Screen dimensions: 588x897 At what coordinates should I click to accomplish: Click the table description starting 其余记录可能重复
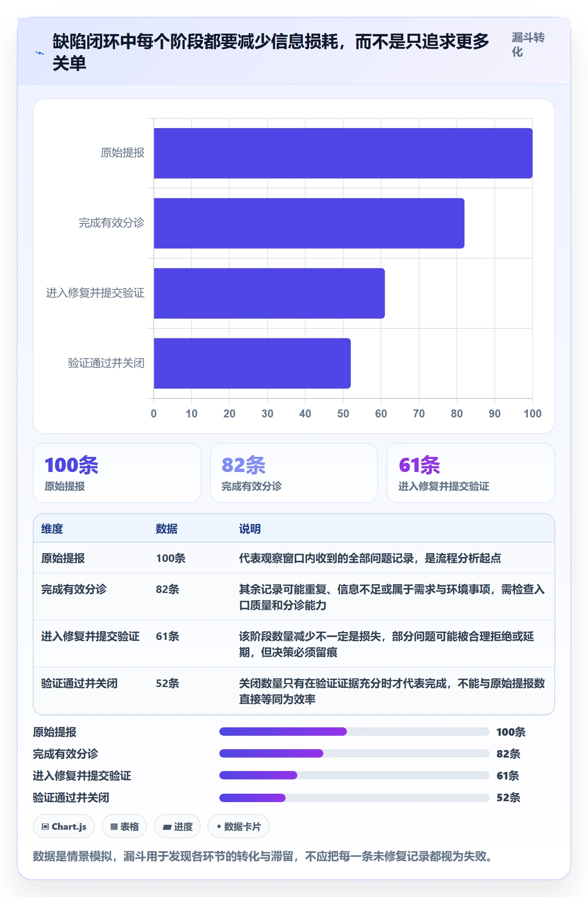(x=392, y=597)
